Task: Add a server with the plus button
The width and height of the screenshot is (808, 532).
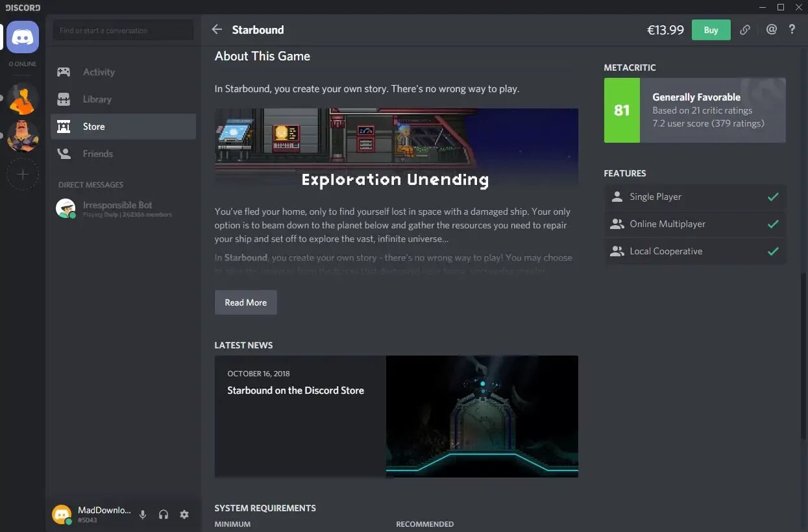Action: point(23,175)
